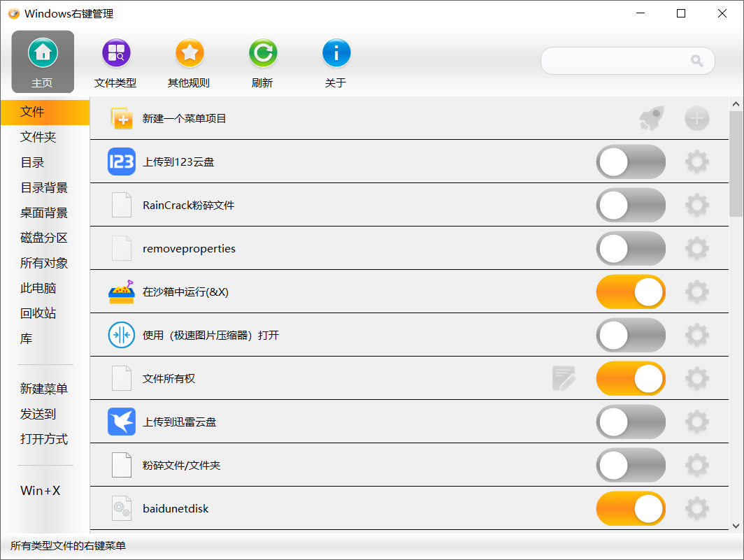The height and width of the screenshot is (560, 744).
Task: Click the 123云盘 icon in its row
Action: [121, 161]
